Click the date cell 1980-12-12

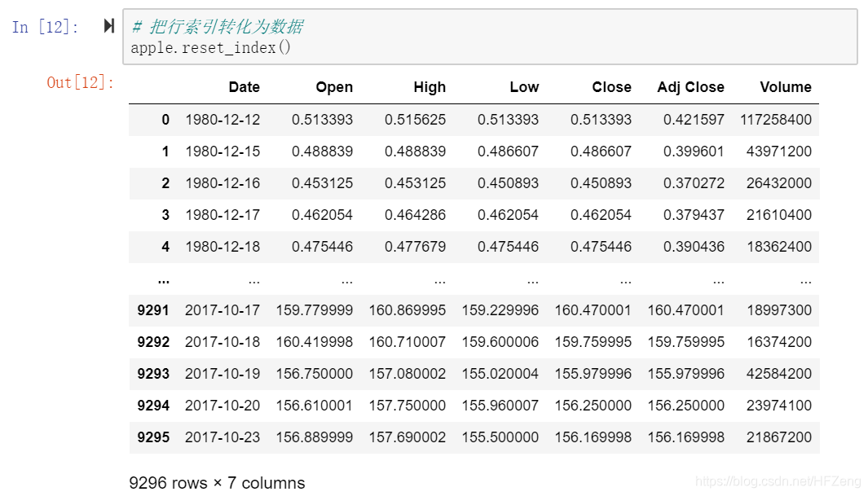[223, 120]
